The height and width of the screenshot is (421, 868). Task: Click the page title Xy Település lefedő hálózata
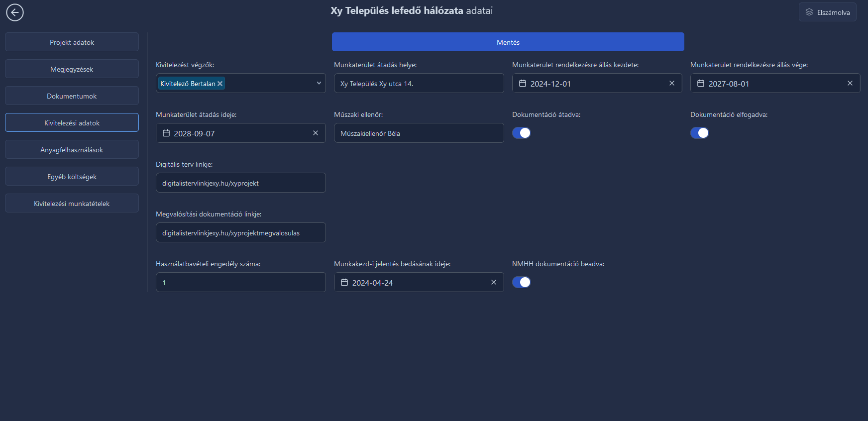397,10
